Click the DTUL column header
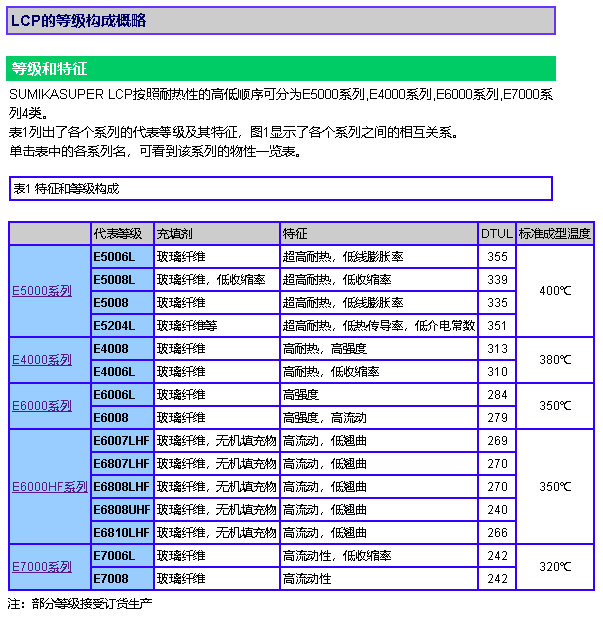This screenshot has height=617, width=603. tap(497, 234)
